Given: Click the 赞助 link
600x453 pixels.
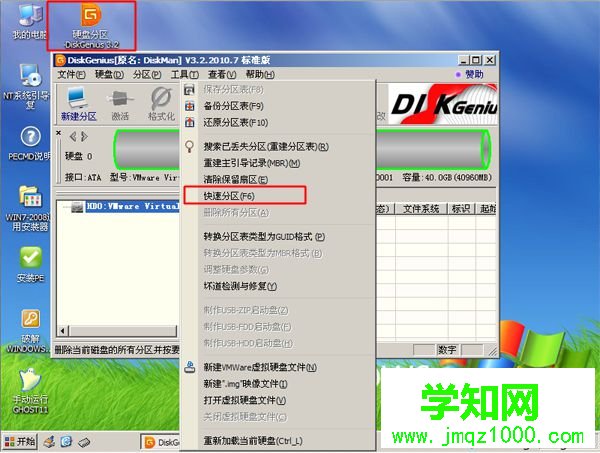Looking at the screenshot, I should pos(474,74).
